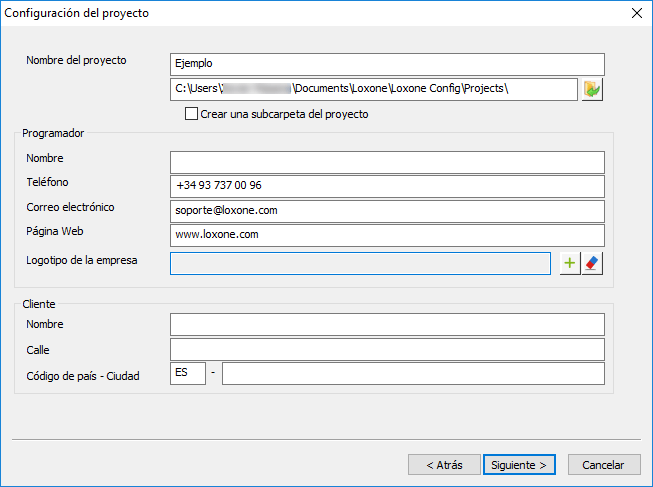
Task: Click the Página Web field
Action: pyautogui.click(x=387, y=235)
